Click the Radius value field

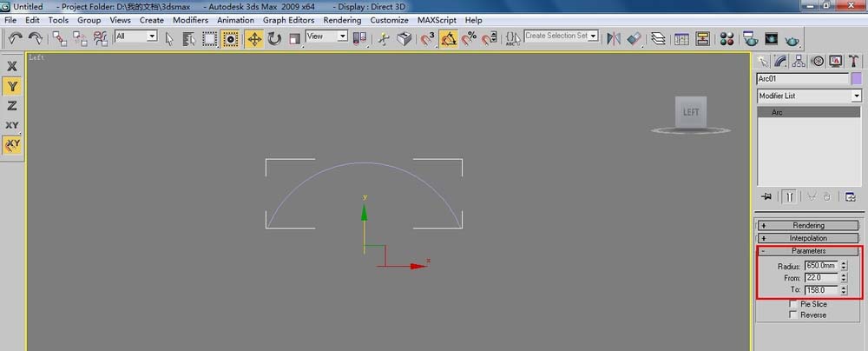point(821,266)
